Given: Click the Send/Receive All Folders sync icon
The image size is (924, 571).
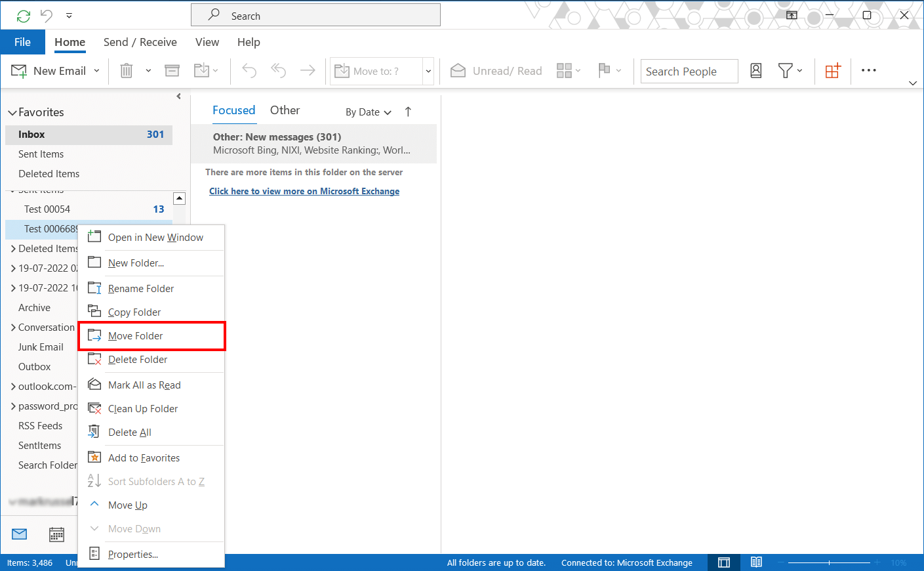Looking at the screenshot, I should tap(24, 16).
